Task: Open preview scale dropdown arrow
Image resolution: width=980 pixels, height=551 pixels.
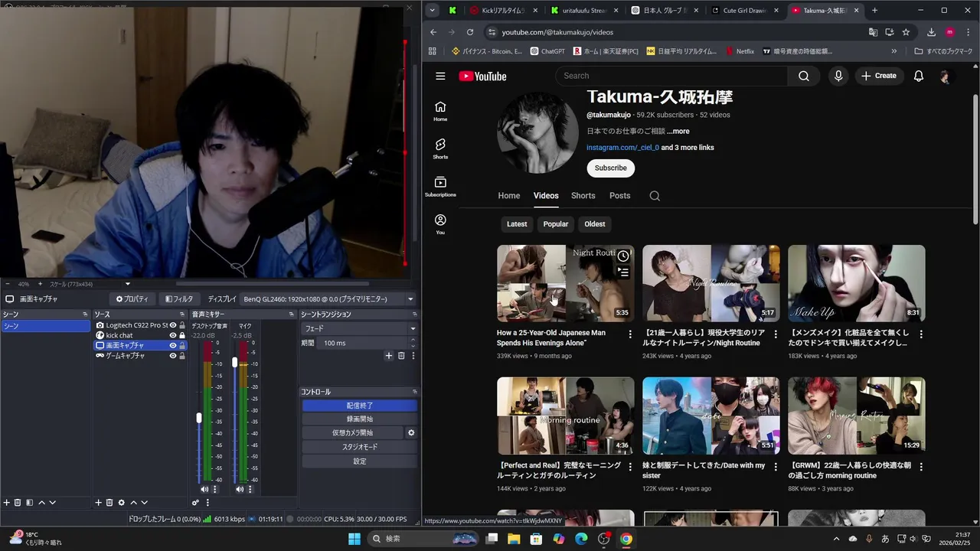Action: 128,284
